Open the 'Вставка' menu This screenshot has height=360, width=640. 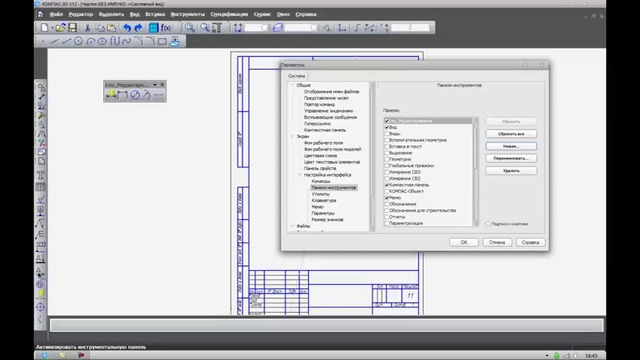pyautogui.click(x=155, y=14)
